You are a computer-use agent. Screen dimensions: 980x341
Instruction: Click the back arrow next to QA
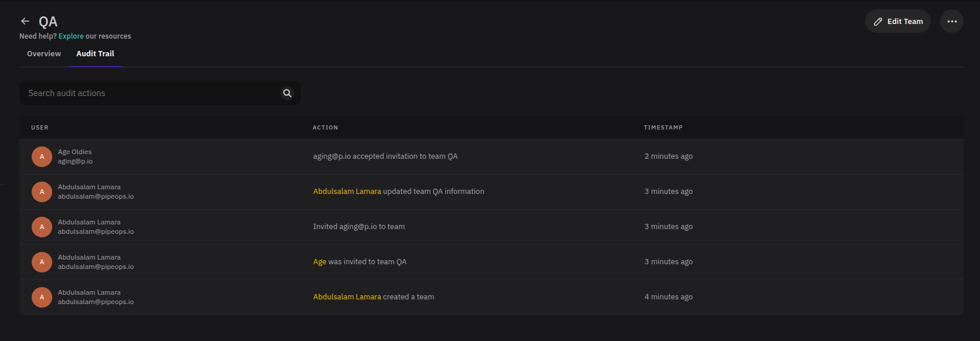click(x=25, y=21)
